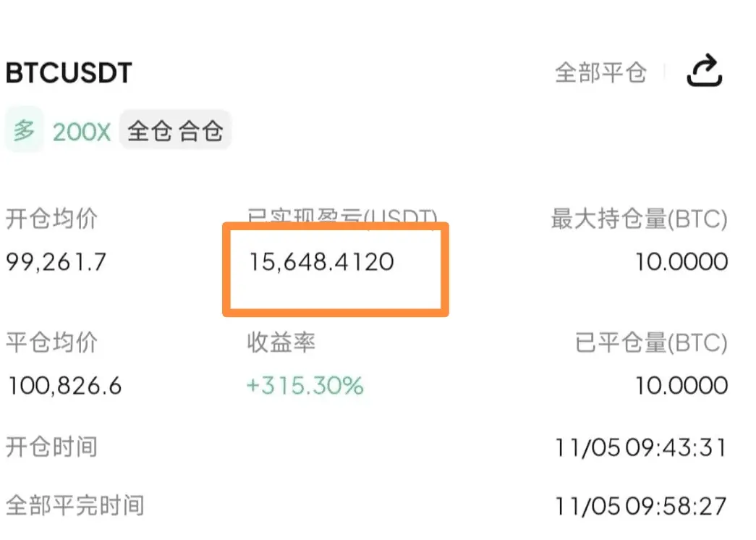The height and width of the screenshot is (540, 756).
Task: Click the realized PnL value 15,648.4120
Action: [x=321, y=261]
